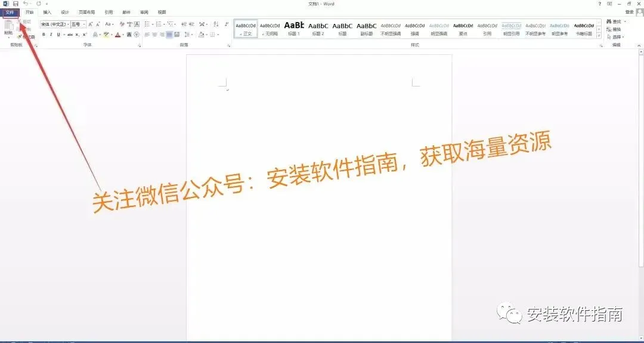644x343 pixels.
Task: Apply the 标题 1 heading style thumbnail
Action: [x=294, y=29]
